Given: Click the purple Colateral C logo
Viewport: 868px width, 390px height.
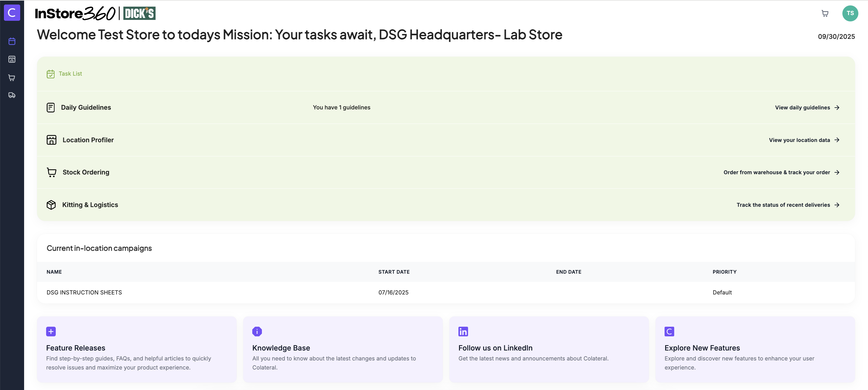Looking at the screenshot, I should click(12, 13).
